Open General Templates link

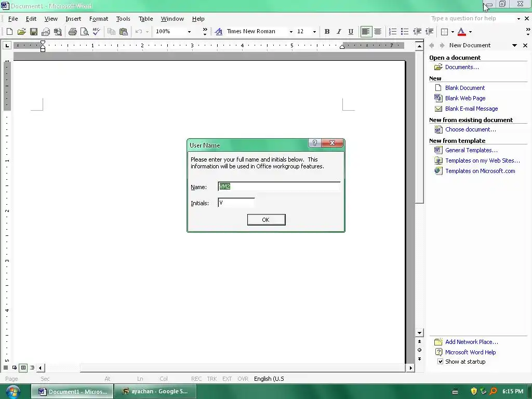[471, 150]
